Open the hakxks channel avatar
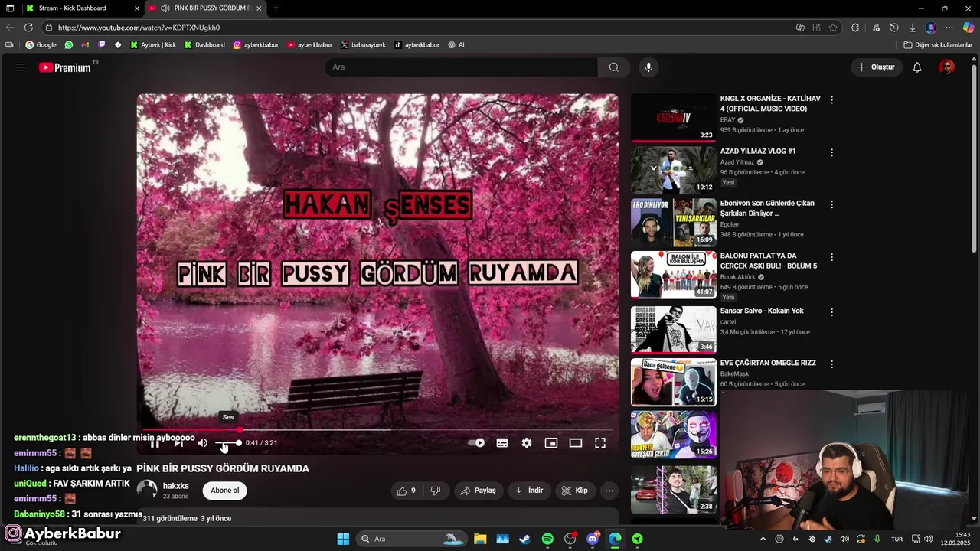The height and width of the screenshot is (551, 980). pos(147,490)
